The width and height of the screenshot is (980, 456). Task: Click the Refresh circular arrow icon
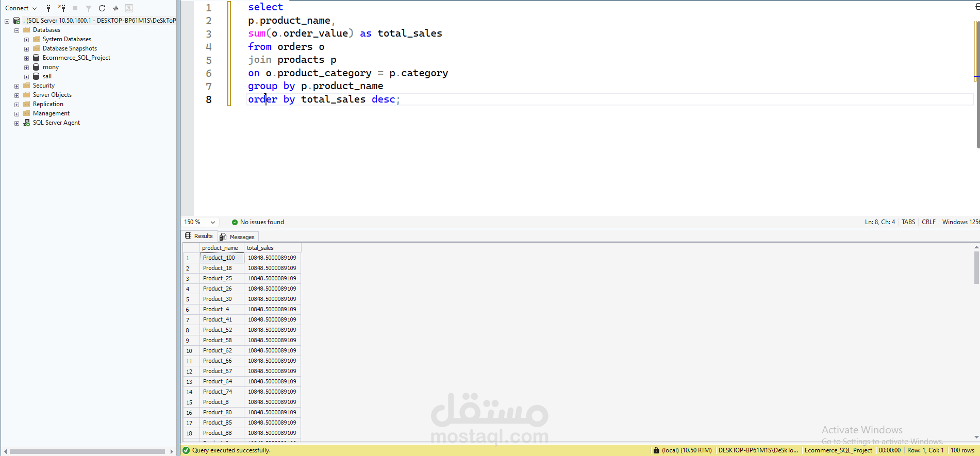pos(102,8)
